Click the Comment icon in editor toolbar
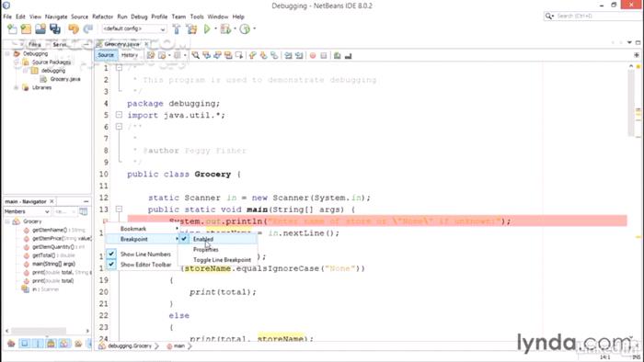This screenshot has height=362, width=644. coord(338,55)
